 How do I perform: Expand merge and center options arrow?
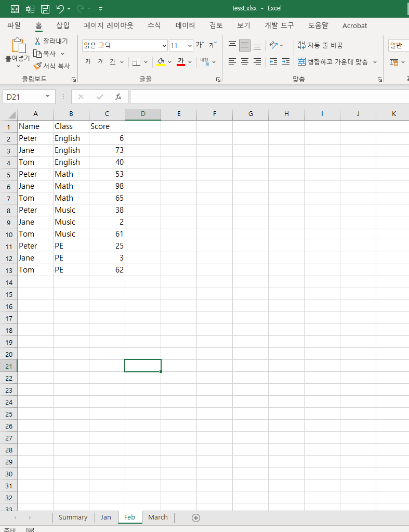375,62
